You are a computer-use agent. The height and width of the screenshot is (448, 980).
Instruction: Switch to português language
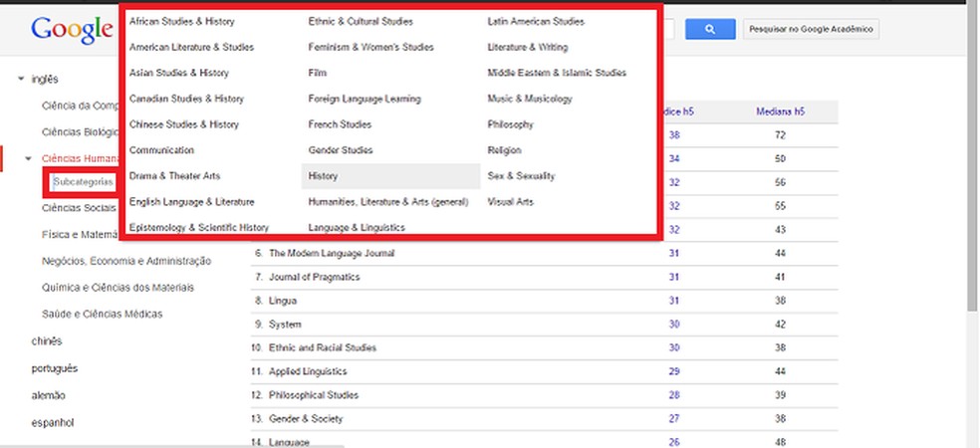[54, 368]
